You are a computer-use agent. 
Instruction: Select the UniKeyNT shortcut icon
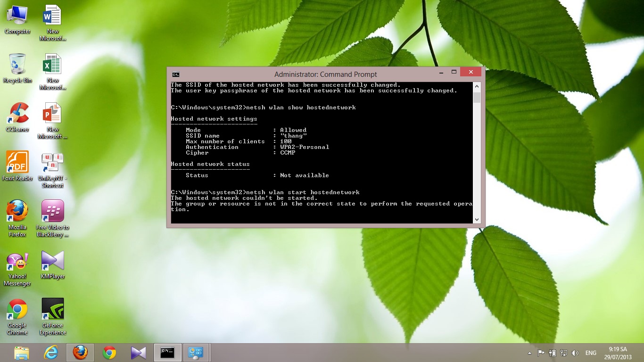(53, 170)
